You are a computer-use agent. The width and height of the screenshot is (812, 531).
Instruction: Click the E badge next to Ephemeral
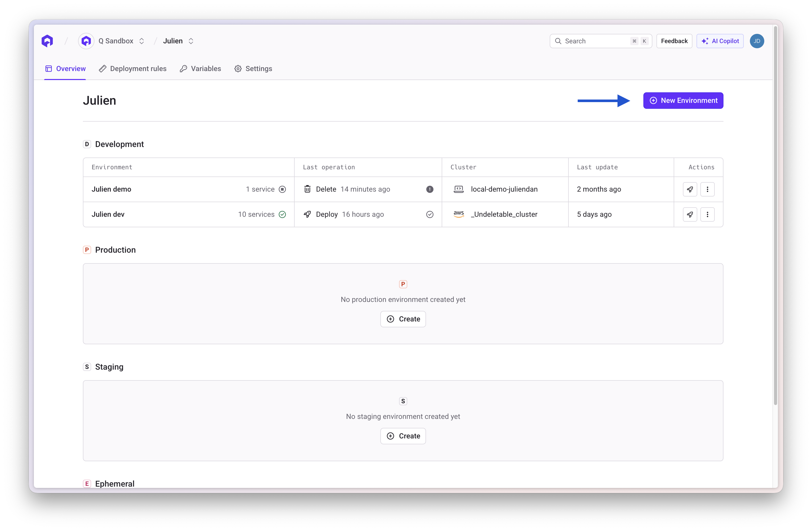point(87,484)
